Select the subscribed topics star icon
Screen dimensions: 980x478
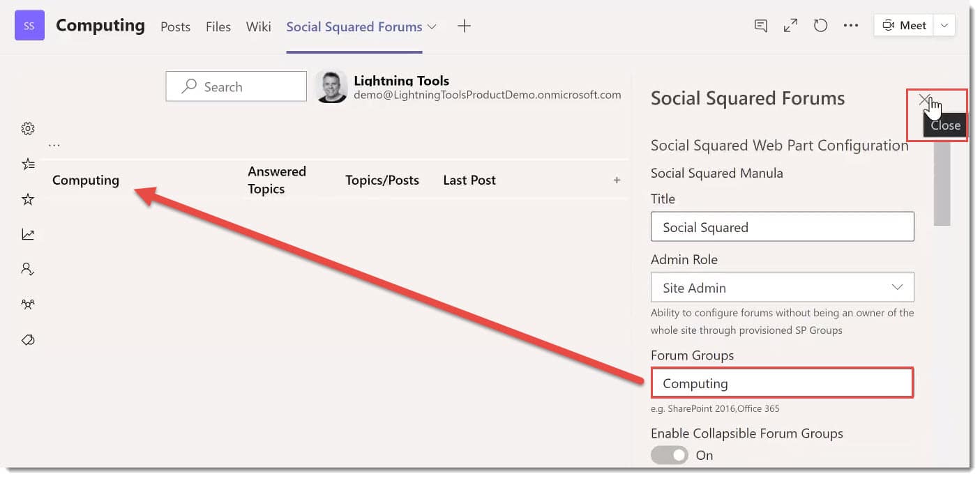pyautogui.click(x=28, y=164)
